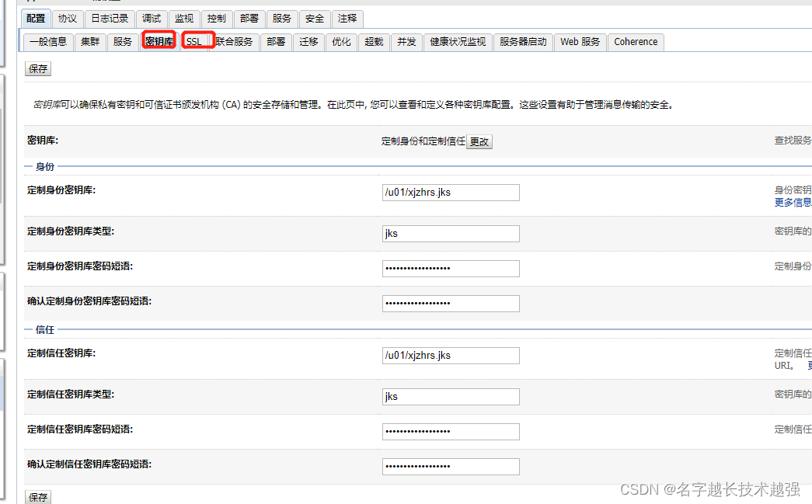This screenshot has width=812, height=504.
Task: Click the 定制信任密钥库 path input field
Action: tap(451, 355)
